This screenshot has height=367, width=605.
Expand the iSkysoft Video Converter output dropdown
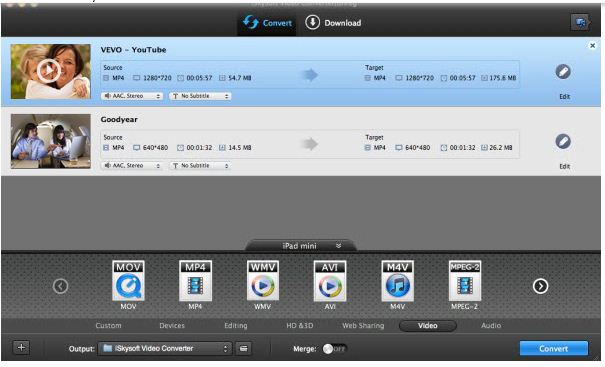[x=165, y=348]
